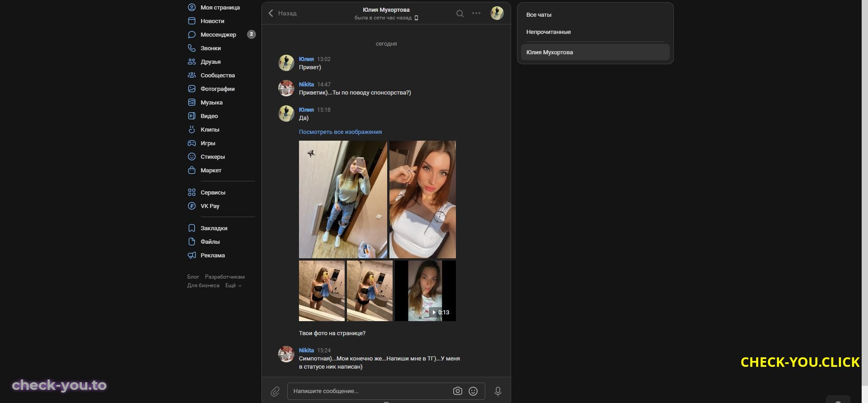Open the Новости news feed icon
The width and height of the screenshot is (868, 403).
pos(192,21)
